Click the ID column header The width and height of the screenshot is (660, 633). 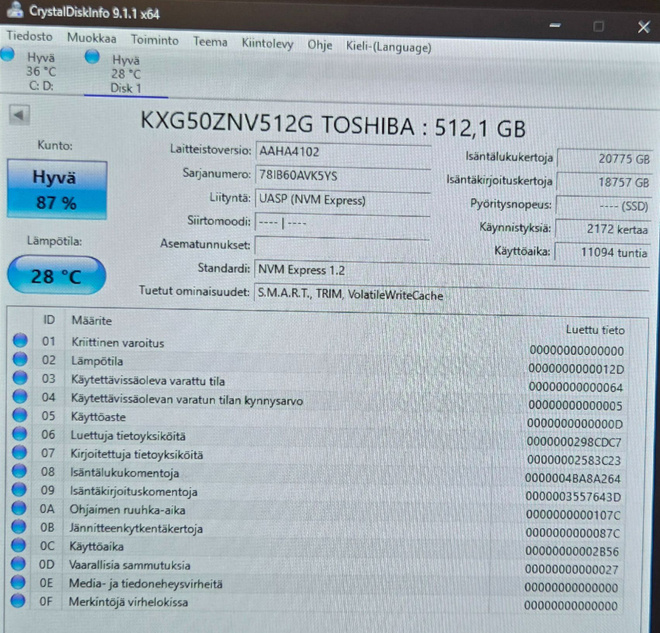tap(49, 320)
